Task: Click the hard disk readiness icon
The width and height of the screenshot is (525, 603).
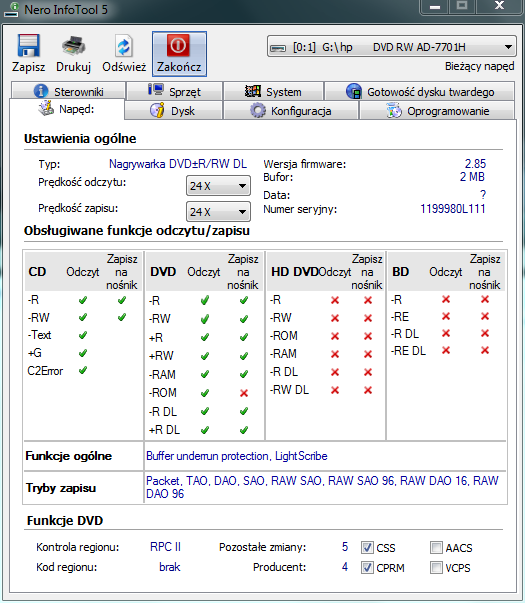Action: [353, 91]
